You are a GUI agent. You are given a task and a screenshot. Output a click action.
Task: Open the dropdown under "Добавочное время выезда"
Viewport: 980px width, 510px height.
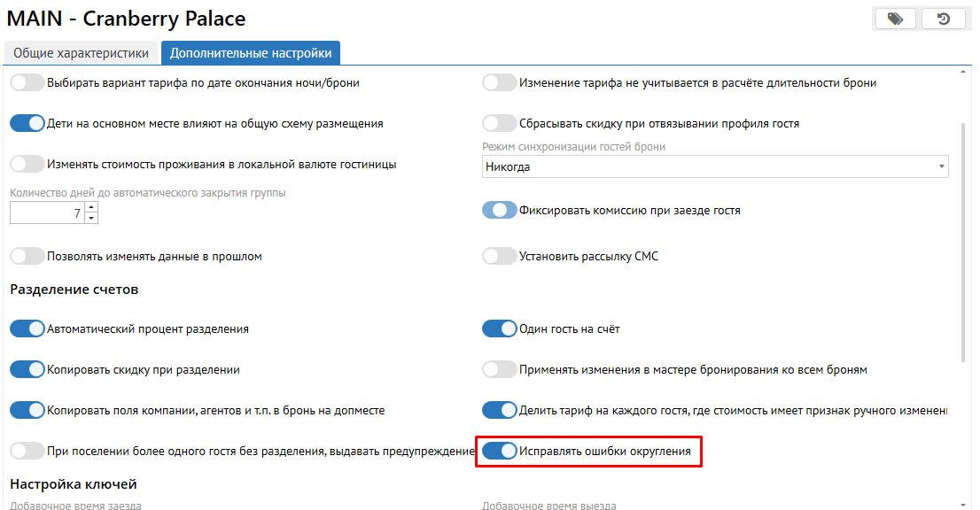714,506
